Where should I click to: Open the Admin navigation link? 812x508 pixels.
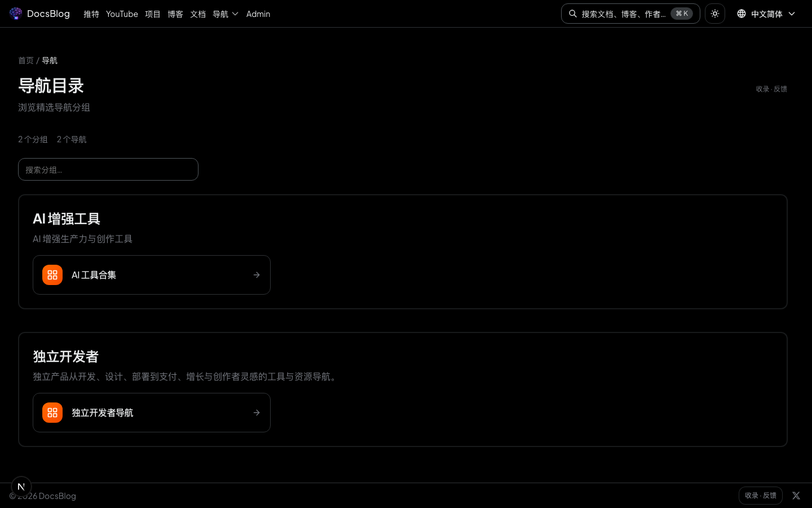[258, 14]
